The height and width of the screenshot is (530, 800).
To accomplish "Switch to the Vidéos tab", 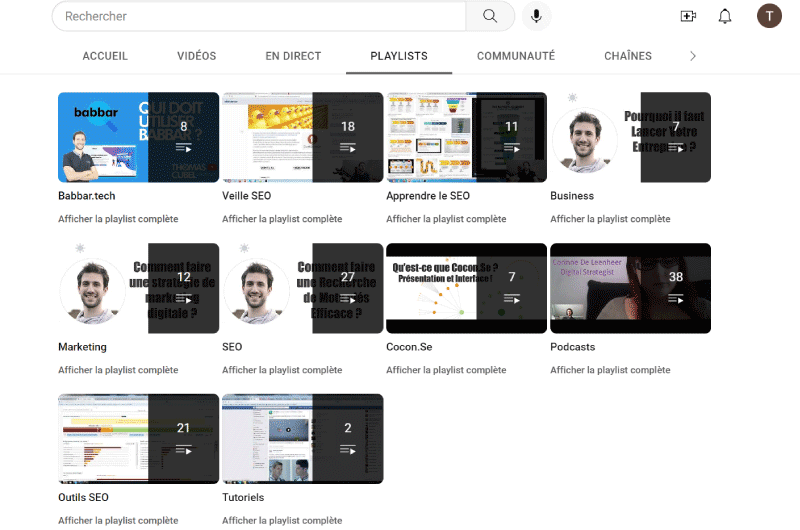I will tap(196, 56).
